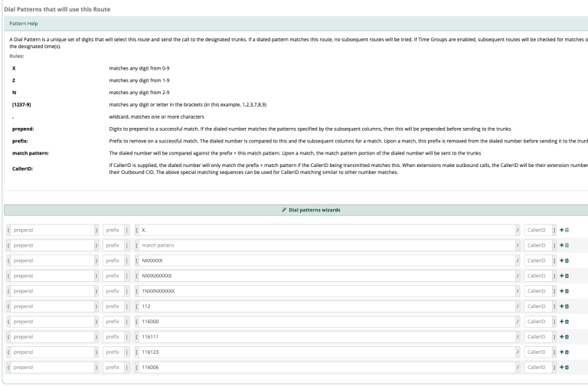The image size is (588, 386).
Task: Open the Dial patterns wizards
Action: tap(294, 209)
